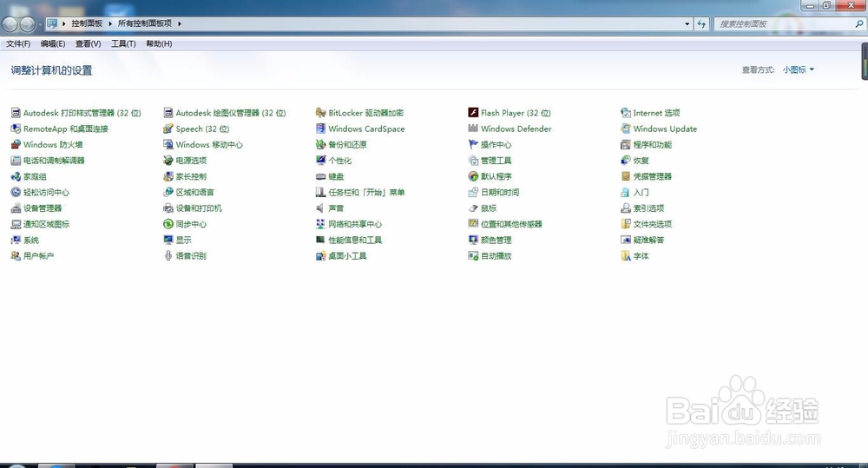
Task: Click the Internet 选项 globe icon
Action: [x=626, y=112]
